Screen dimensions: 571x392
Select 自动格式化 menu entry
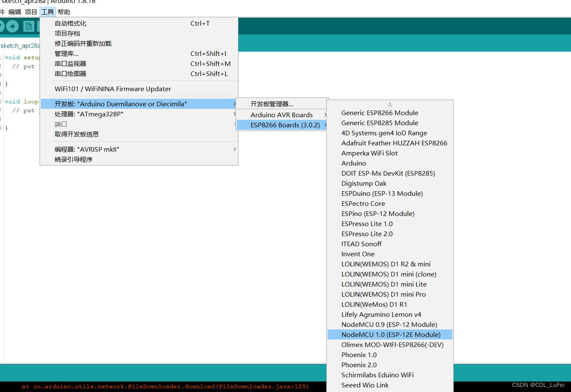point(139,24)
